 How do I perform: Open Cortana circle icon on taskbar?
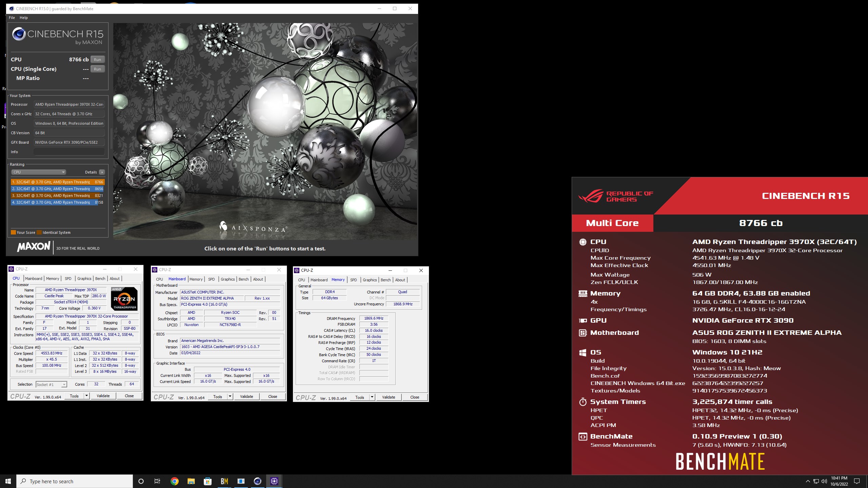click(x=141, y=481)
